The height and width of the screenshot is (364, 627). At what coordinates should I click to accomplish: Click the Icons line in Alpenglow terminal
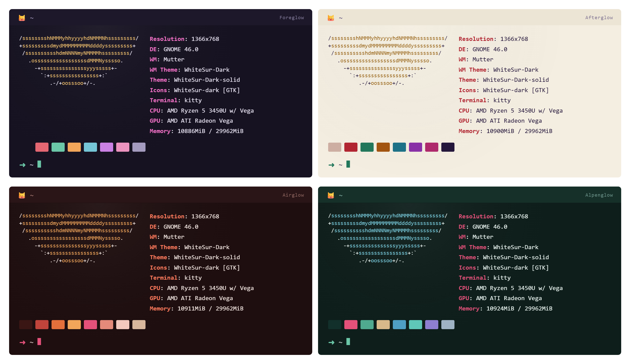[504, 268]
